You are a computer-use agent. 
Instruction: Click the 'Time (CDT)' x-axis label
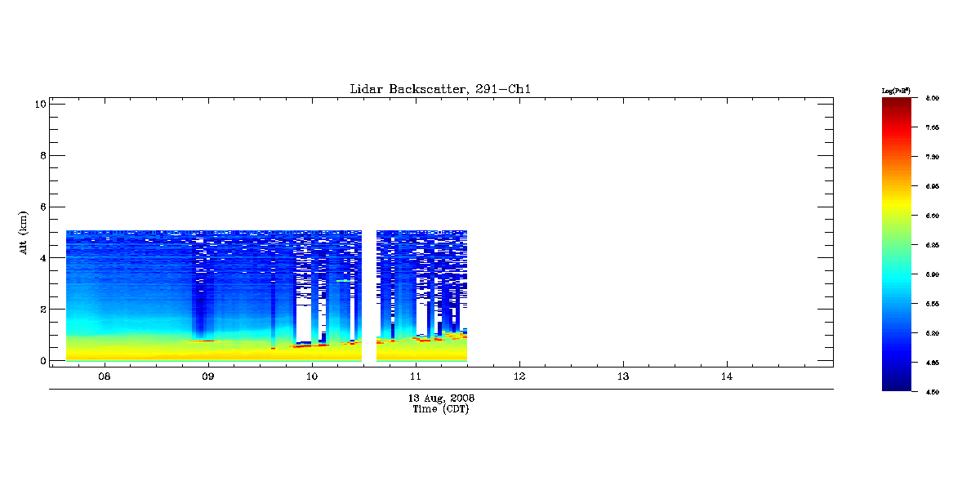(x=441, y=408)
